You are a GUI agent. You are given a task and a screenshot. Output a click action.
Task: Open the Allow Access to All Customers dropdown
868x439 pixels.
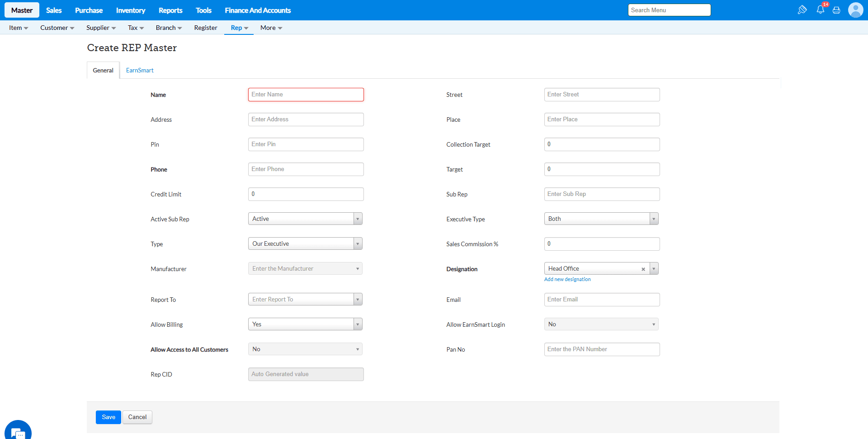[305, 349]
